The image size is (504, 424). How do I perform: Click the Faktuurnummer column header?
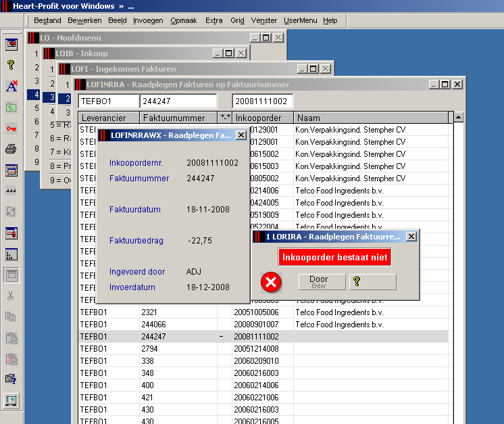coord(178,118)
